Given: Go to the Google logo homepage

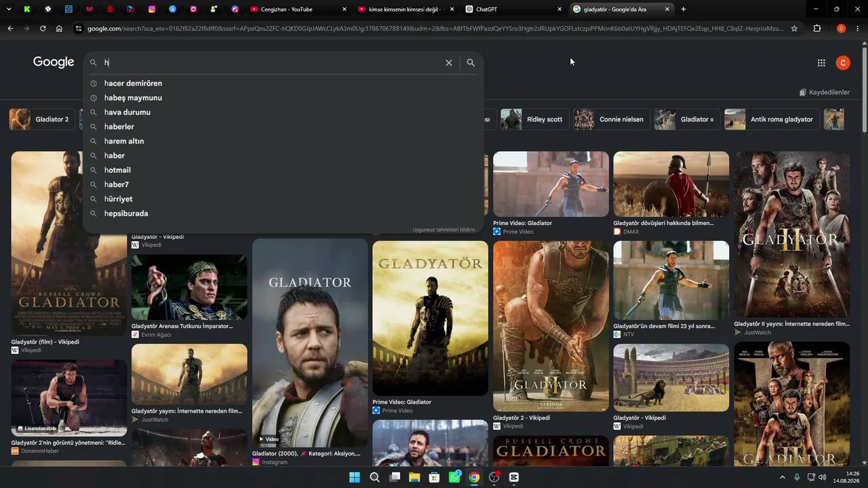Looking at the screenshot, I should pyautogui.click(x=54, y=62).
